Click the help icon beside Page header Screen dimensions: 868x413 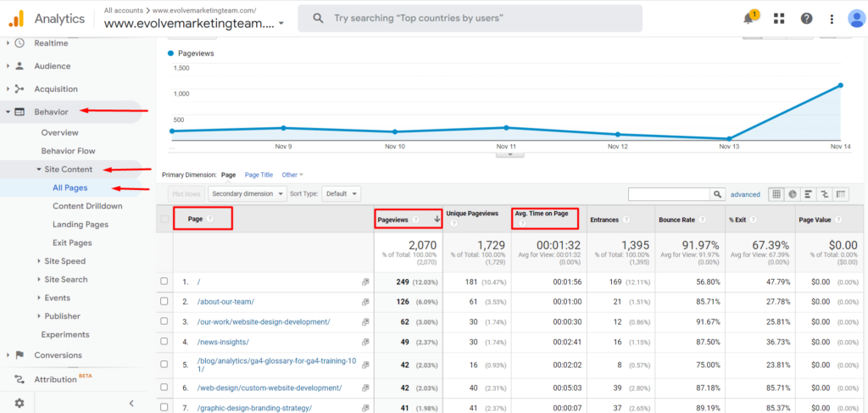(x=210, y=219)
